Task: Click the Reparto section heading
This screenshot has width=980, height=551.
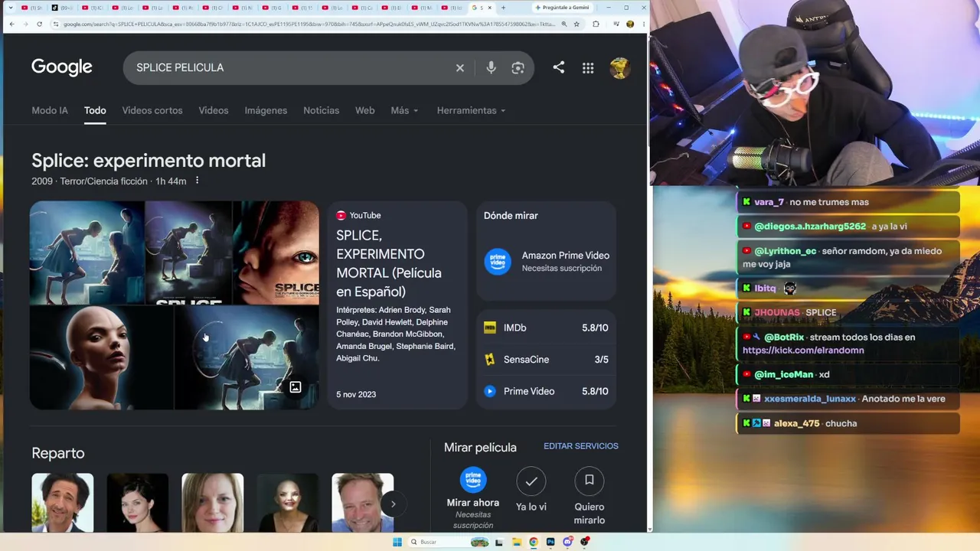Action: pos(58,453)
